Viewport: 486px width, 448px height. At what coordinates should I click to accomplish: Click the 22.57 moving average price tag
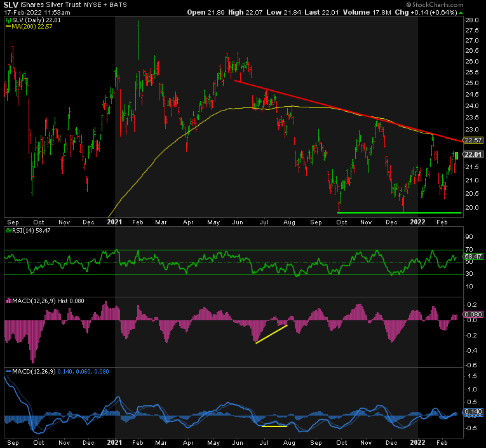[473, 140]
